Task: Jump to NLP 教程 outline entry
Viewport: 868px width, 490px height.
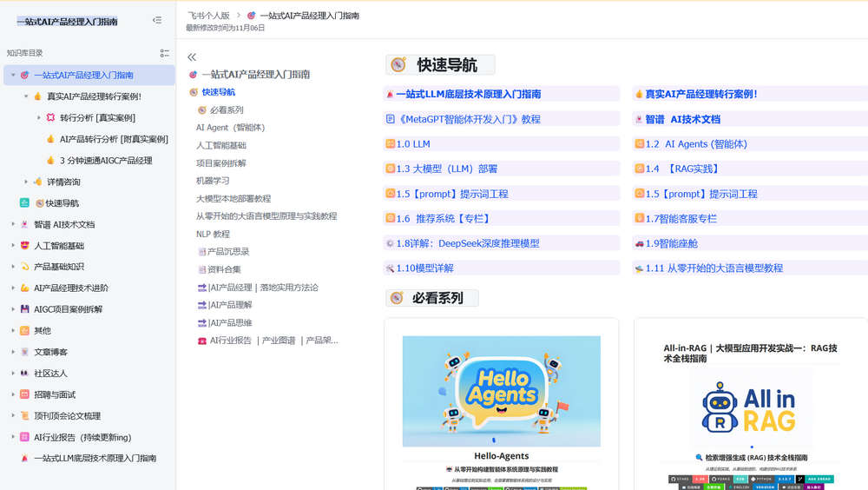Action: pyautogui.click(x=213, y=234)
